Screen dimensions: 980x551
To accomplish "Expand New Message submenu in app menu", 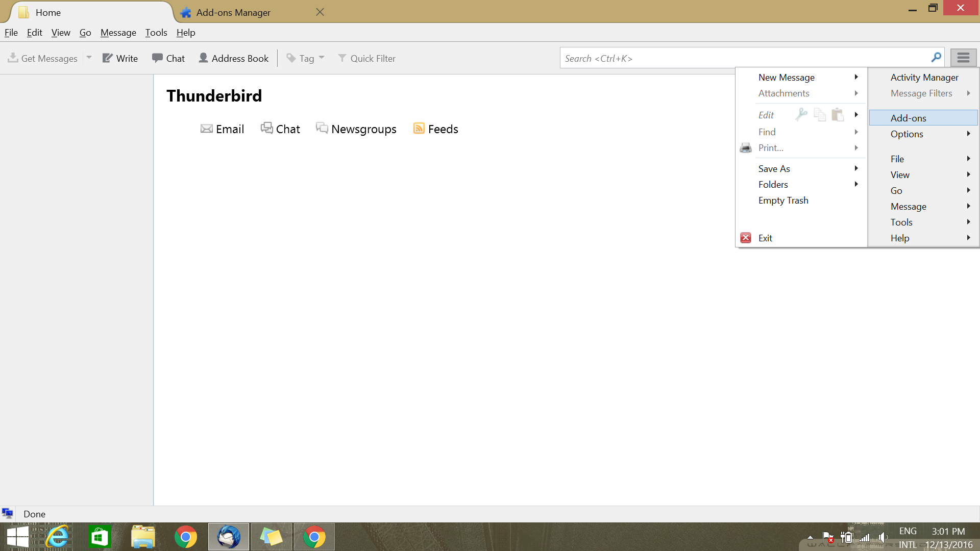I will 801,77.
